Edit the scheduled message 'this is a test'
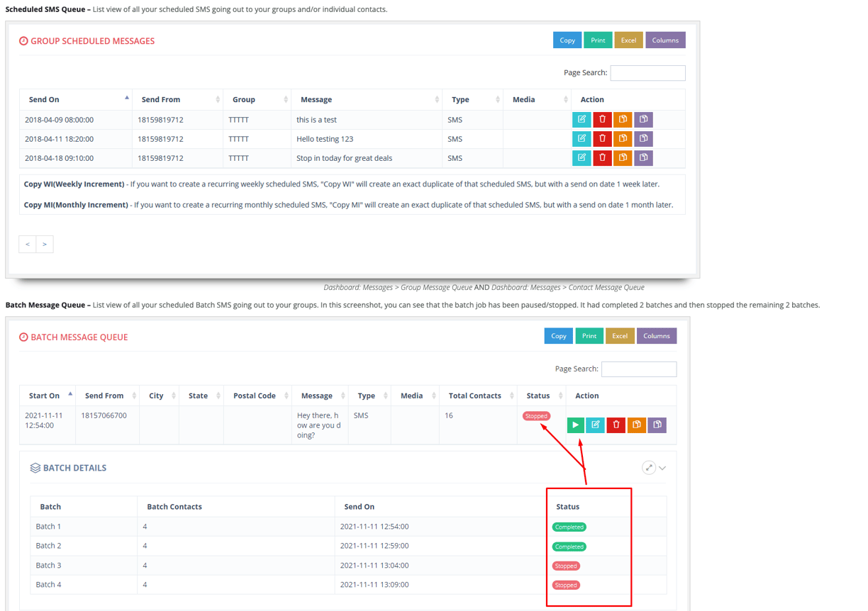868x611 pixels. (582, 119)
